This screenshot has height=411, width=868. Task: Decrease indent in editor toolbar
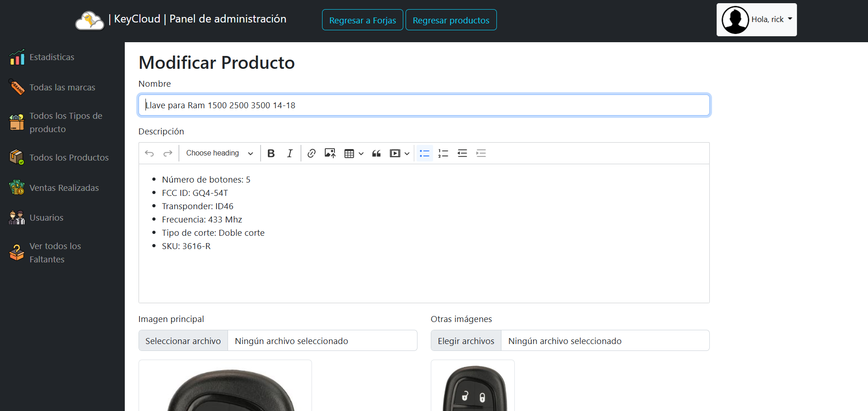tap(462, 153)
